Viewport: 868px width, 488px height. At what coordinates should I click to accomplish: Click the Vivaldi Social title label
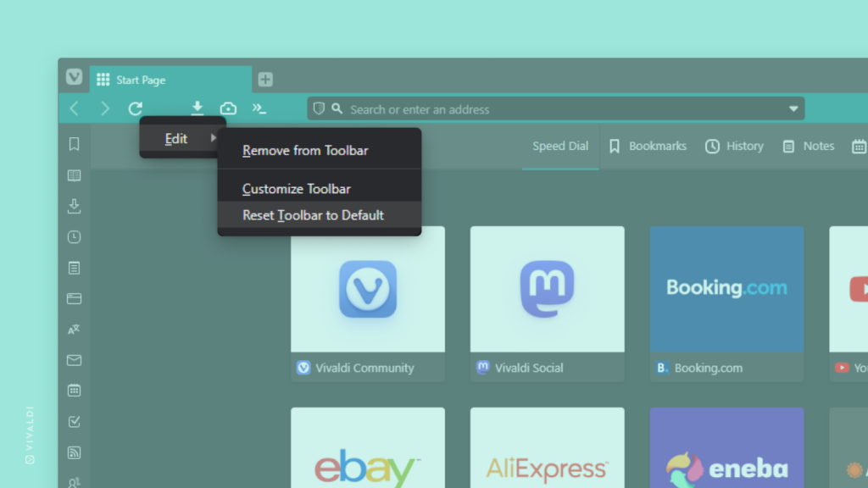click(x=529, y=368)
